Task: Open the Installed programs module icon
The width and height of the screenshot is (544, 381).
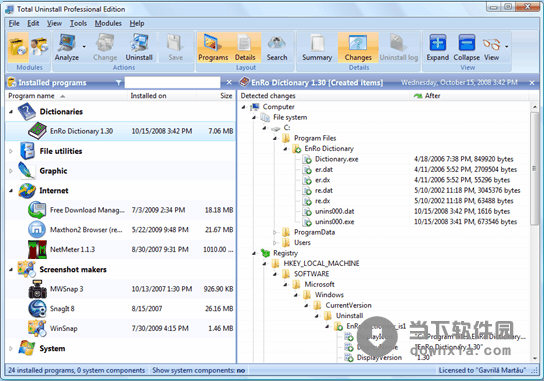Action: 18,48
